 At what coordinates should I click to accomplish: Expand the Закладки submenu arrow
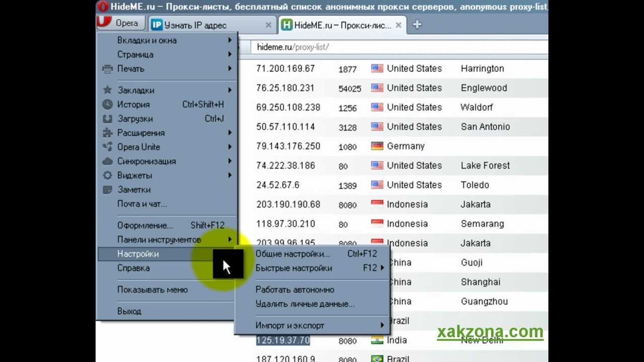(230, 90)
